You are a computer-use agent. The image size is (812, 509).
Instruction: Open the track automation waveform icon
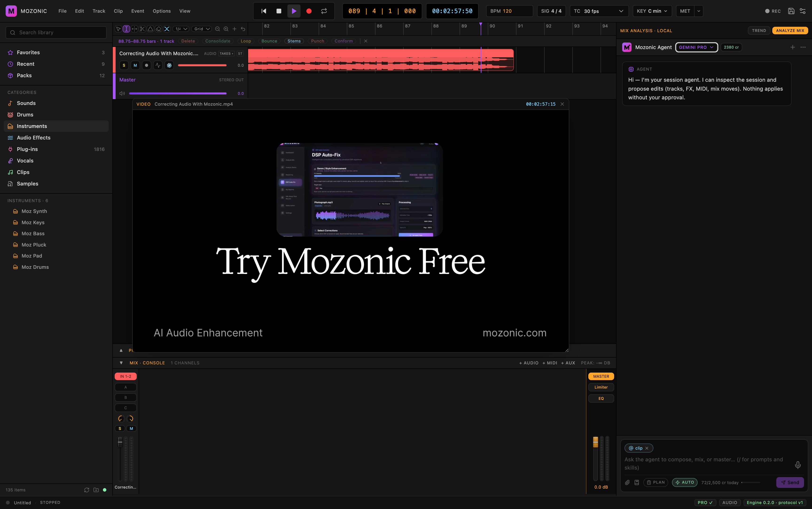click(158, 65)
